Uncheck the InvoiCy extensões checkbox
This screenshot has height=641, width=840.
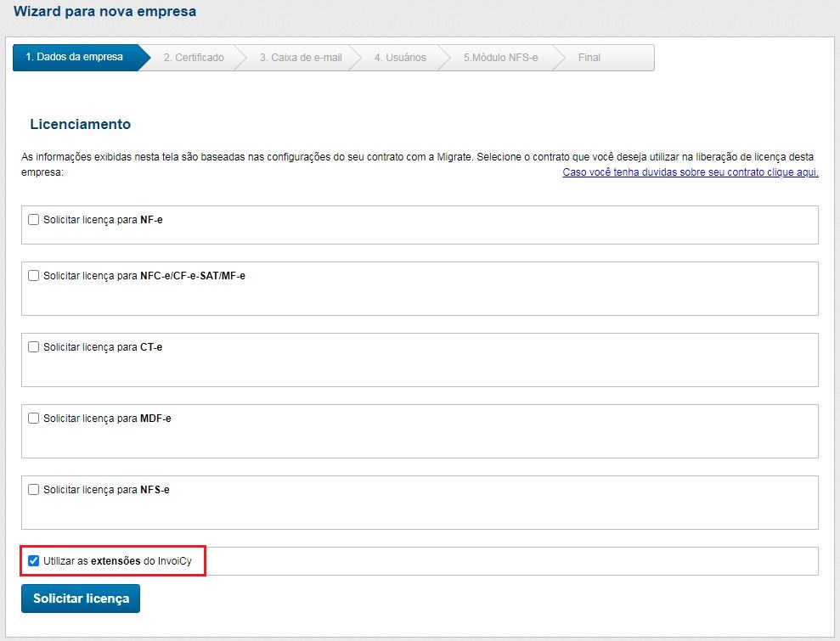(34, 561)
